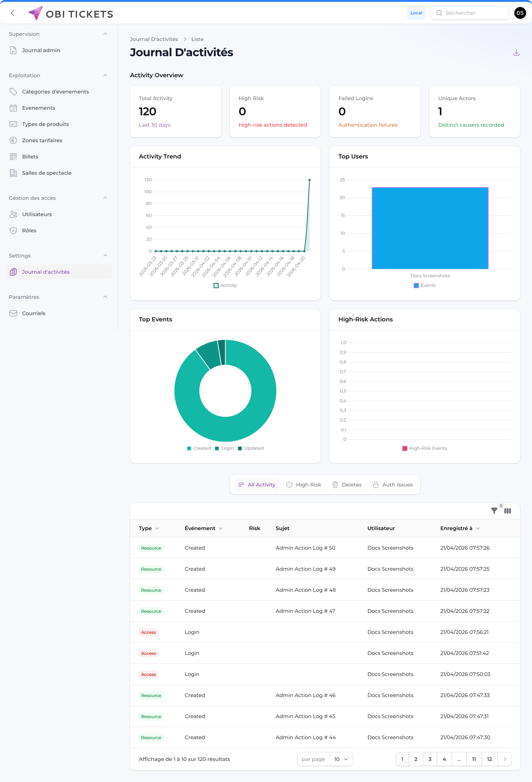Select Billets in the sidebar

(30, 156)
